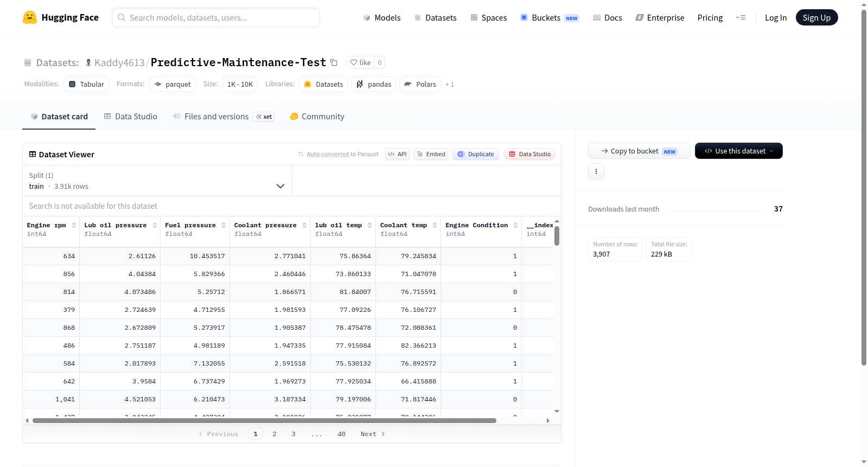Open the Kaddy4613 profile link
Viewport: 868px width, 467px height.
(119, 62)
